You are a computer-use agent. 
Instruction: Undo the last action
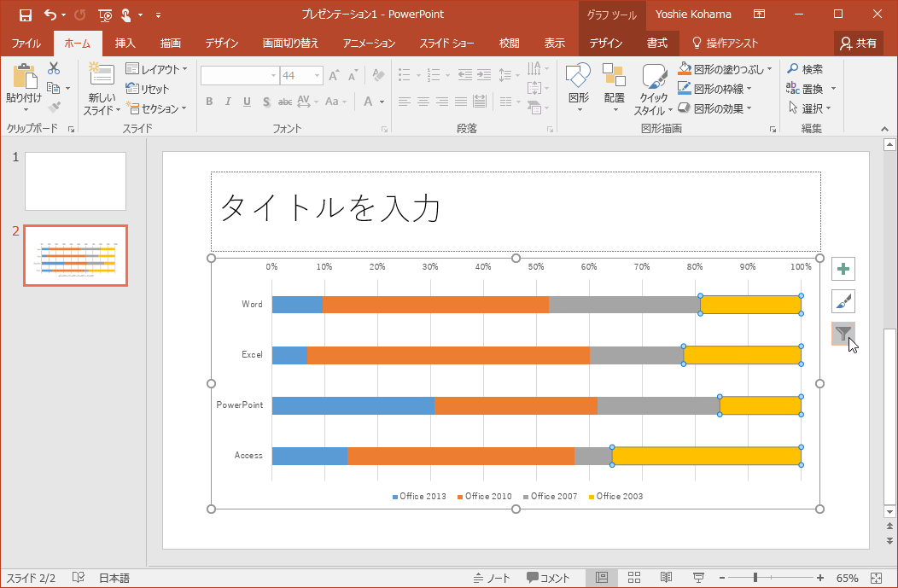coord(51,15)
